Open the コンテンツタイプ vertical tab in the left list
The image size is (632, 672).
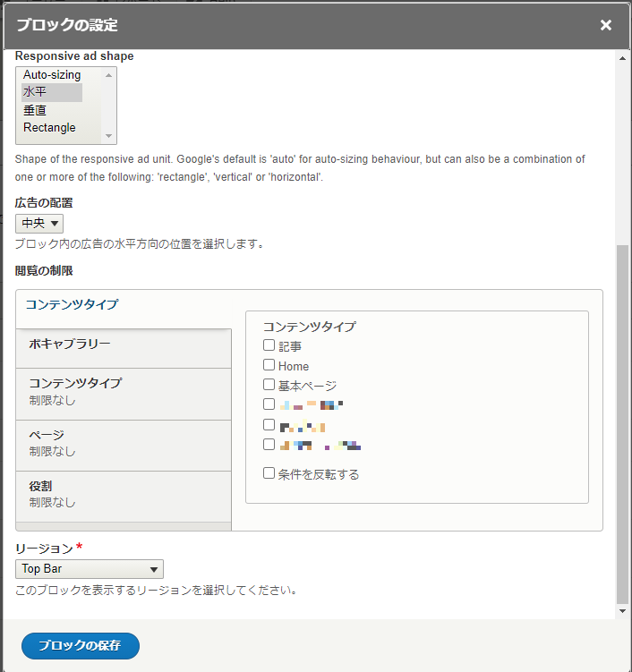pos(124,394)
